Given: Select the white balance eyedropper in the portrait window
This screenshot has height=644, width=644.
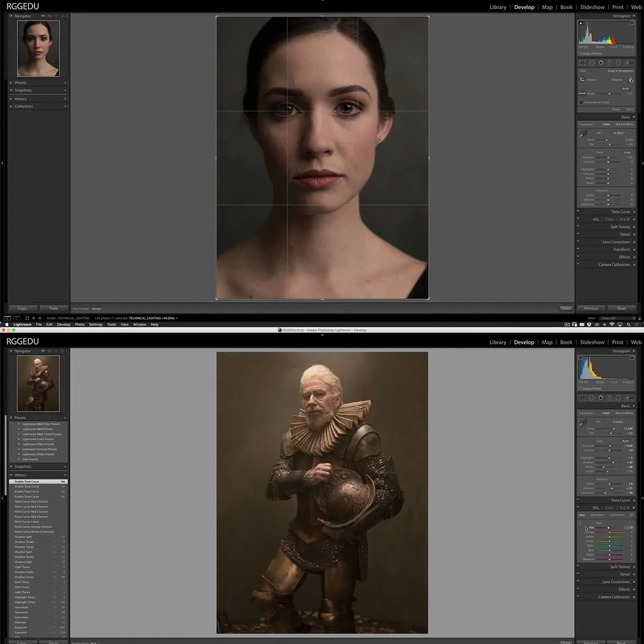Looking at the screenshot, I should pos(583,135).
